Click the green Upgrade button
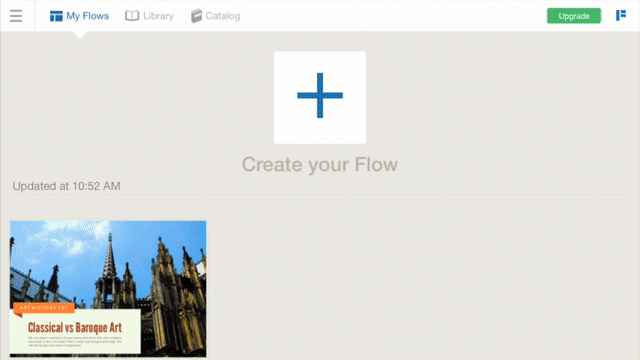640x360 pixels. 574,16
